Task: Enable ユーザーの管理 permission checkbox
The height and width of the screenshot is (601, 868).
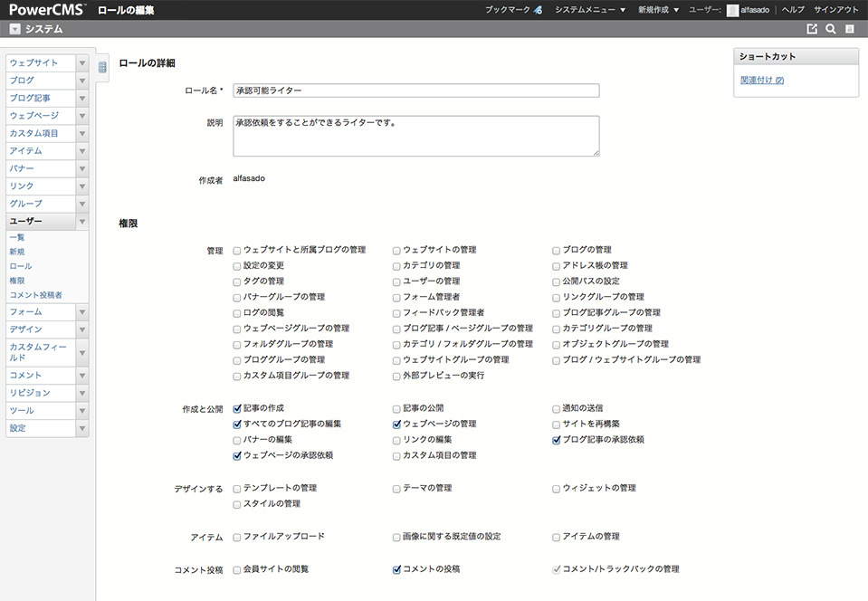Action: click(396, 281)
